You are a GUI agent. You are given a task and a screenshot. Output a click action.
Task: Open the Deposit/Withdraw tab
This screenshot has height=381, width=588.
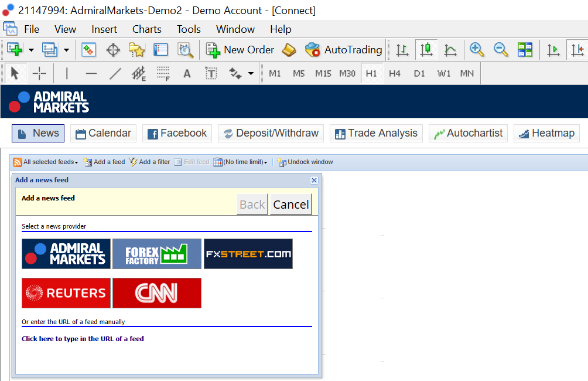[x=271, y=133]
